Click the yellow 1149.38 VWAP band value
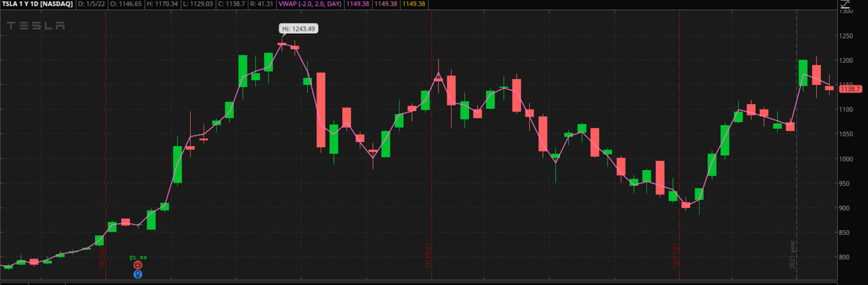This screenshot has height=285, width=868. 414,4
